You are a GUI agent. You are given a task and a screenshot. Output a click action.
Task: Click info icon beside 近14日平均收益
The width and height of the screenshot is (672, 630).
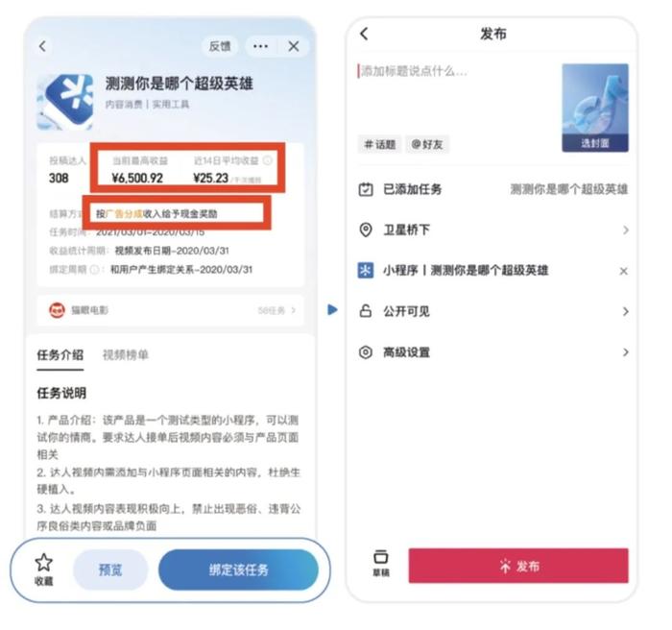click(x=267, y=160)
